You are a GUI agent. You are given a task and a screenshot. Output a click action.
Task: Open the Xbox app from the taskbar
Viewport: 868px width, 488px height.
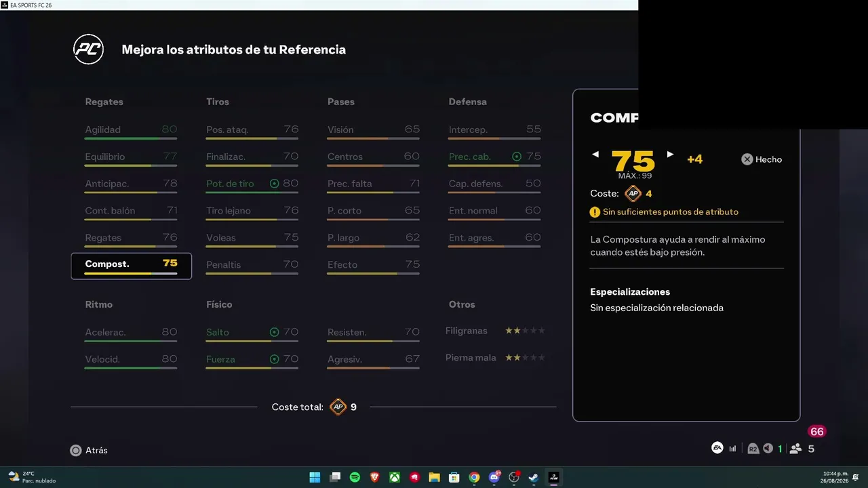pos(395,477)
